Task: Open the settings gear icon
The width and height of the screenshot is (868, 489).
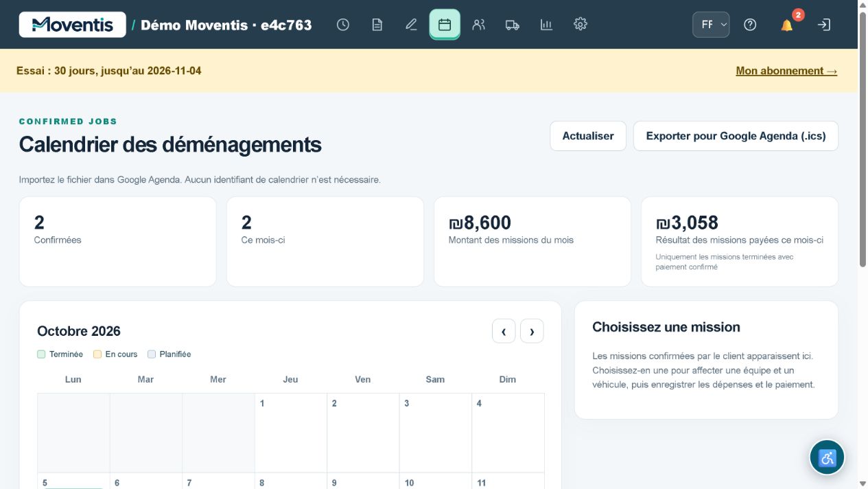Action: (x=580, y=25)
